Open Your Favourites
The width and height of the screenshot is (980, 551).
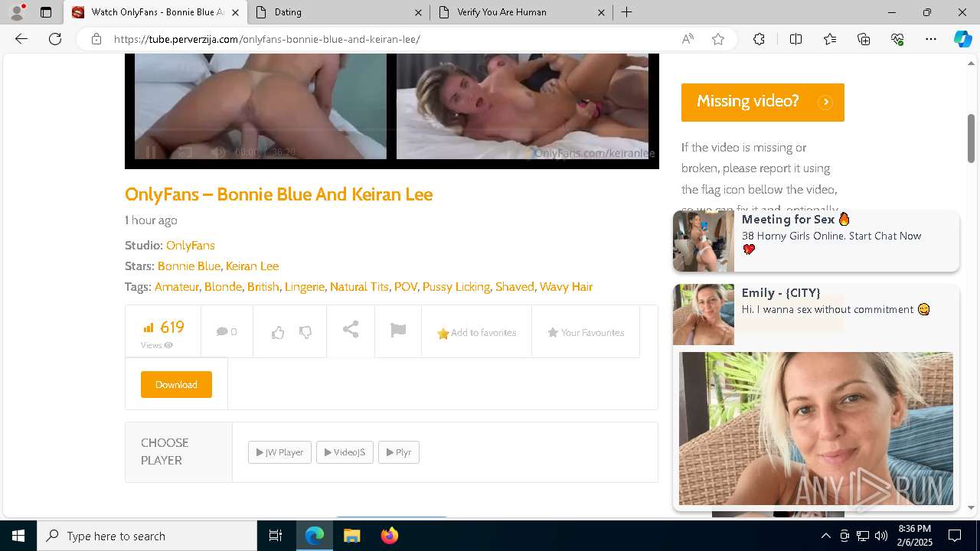click(x=586, y=333)
